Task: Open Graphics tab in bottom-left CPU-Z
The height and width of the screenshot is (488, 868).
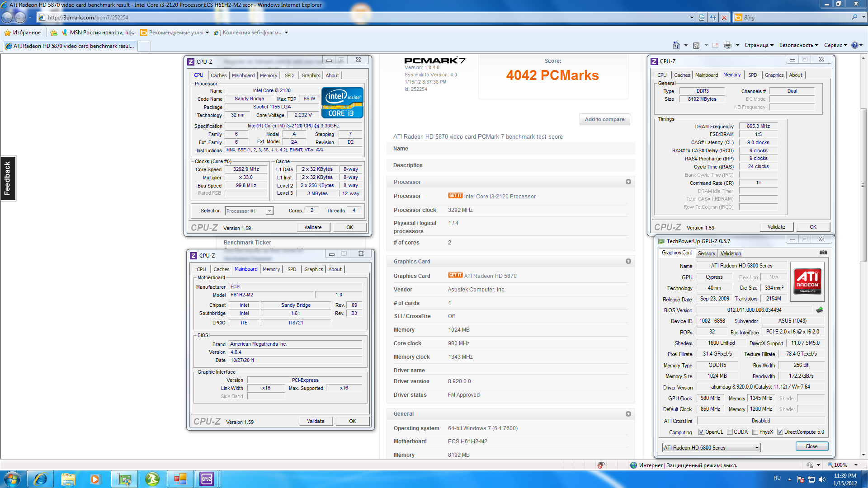Action: coord(313,269)
